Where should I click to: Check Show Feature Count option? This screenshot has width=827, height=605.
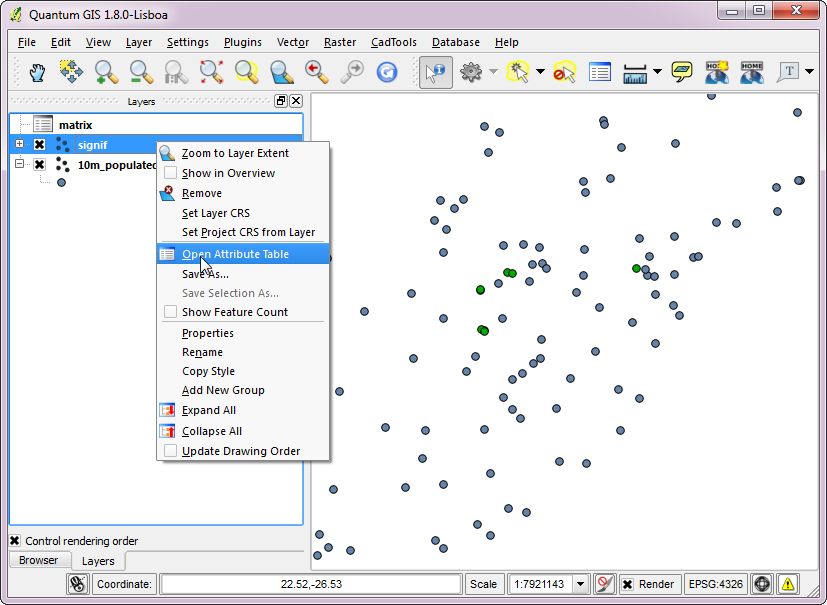click(x=170, y=312)
